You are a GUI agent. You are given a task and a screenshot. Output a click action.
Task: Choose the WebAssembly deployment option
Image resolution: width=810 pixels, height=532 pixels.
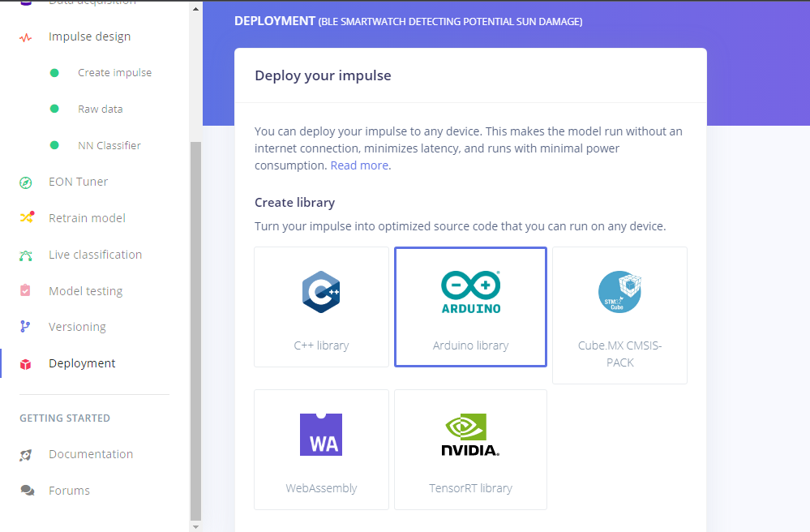click(x=321, y=449)
